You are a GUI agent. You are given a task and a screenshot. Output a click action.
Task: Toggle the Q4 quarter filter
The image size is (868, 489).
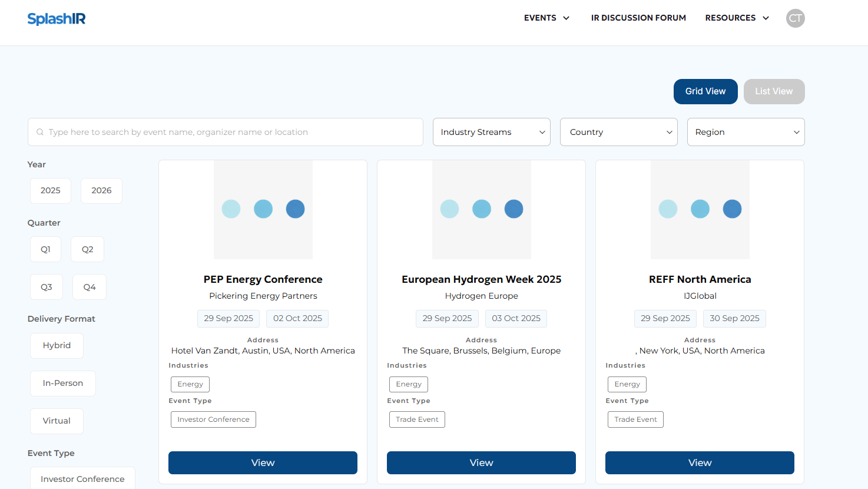tap(90, 287)
